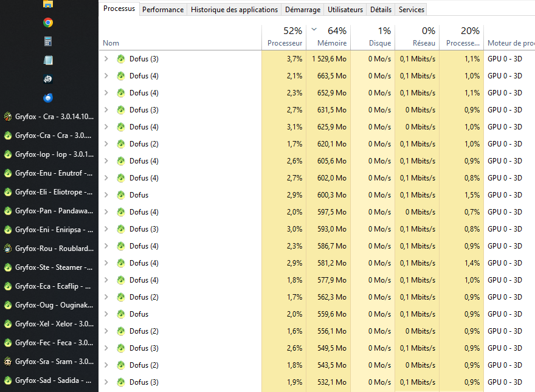Click the Moteur de proc... column header
This screenshot has width=535, height=392.
click(509, 38)
